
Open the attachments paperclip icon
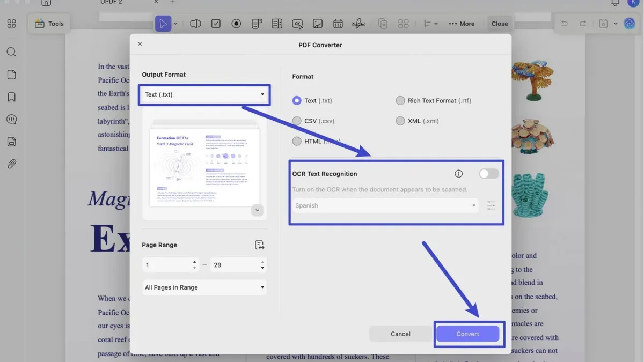(11, 164)
